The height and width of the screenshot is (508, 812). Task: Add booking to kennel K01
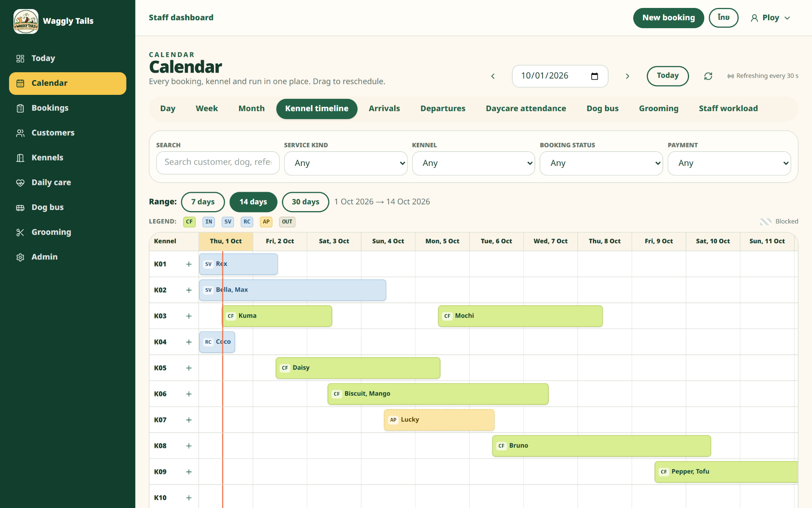[x=189, y=264]
